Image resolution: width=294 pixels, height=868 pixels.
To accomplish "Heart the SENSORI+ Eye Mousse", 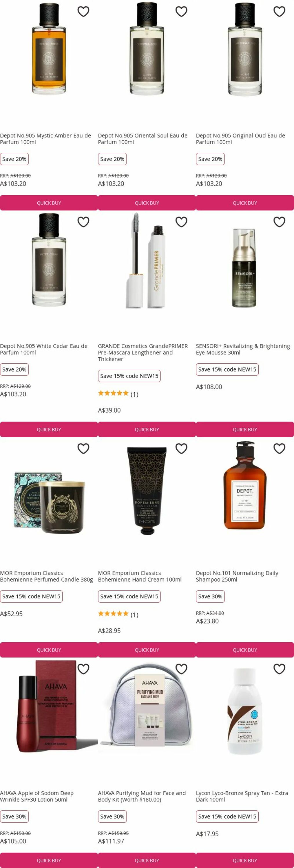I will (x=279, y=222).
